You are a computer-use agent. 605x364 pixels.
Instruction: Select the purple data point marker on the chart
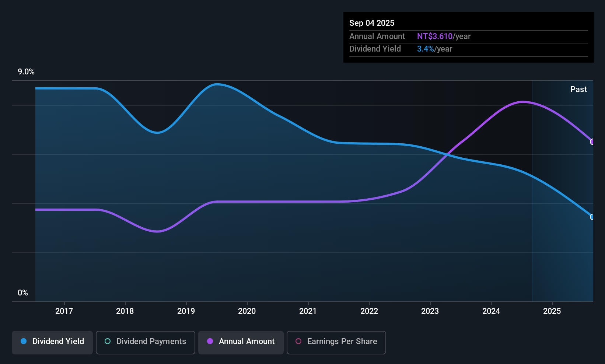pyautogui.click(x=592, y=141)
